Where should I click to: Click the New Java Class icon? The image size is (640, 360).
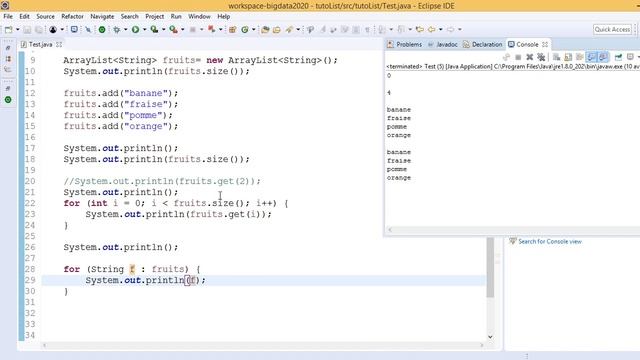(245, 29)
